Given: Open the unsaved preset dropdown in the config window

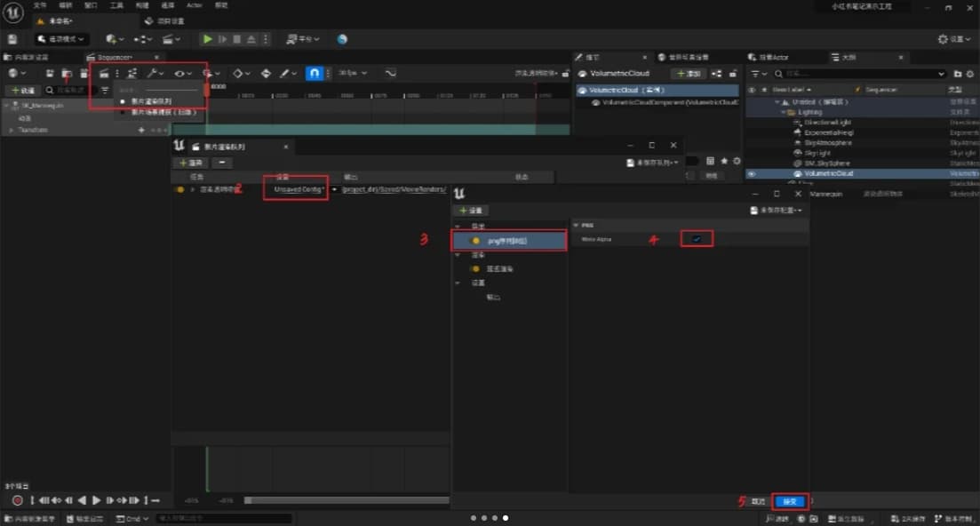Looking at the screenshot, I should click(776, 211).
